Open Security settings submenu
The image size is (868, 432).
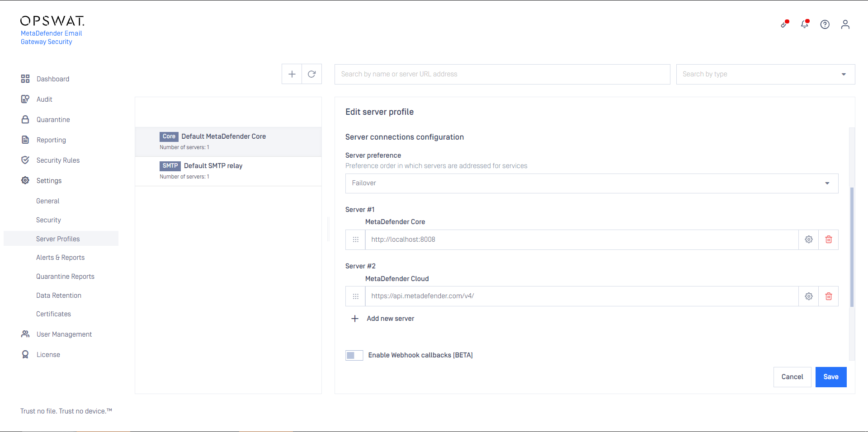coord(48,220)
